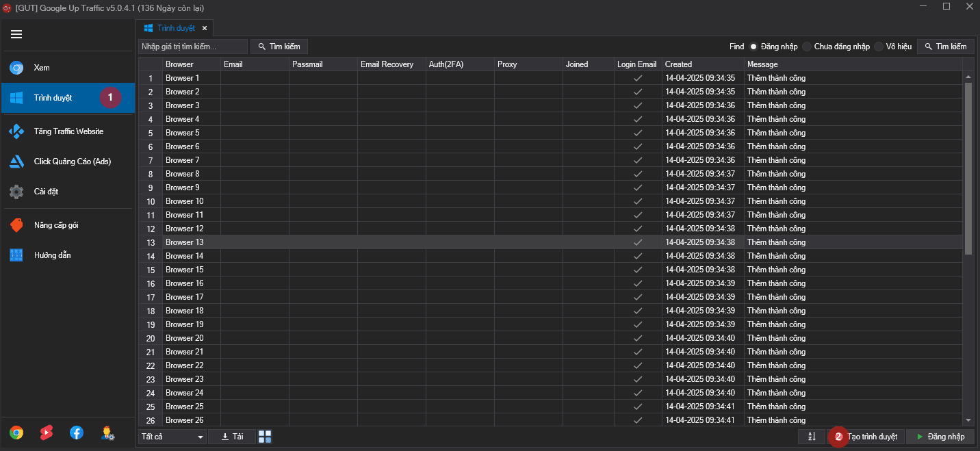Click Thêm thành công message for Browser 24

click(x=776, y=393)
